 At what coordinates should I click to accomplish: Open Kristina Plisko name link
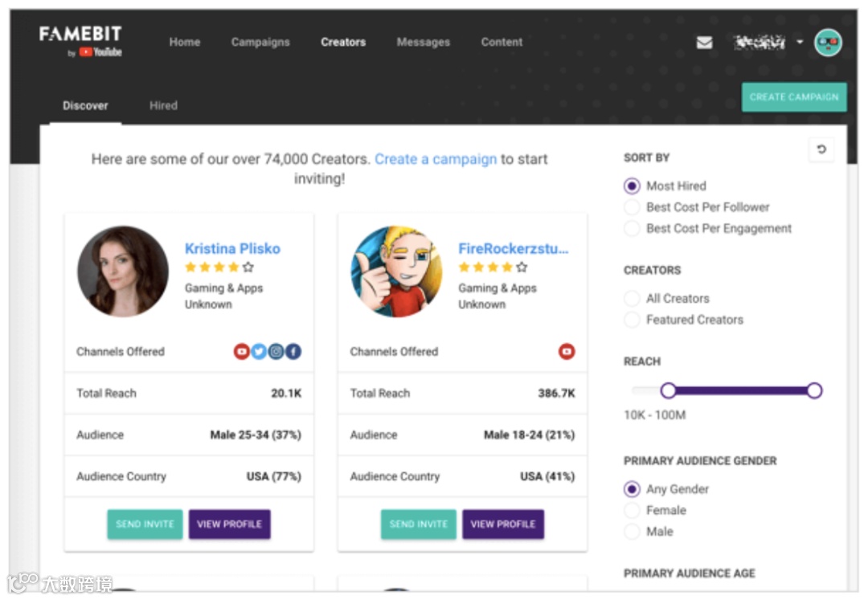(232, 249)
